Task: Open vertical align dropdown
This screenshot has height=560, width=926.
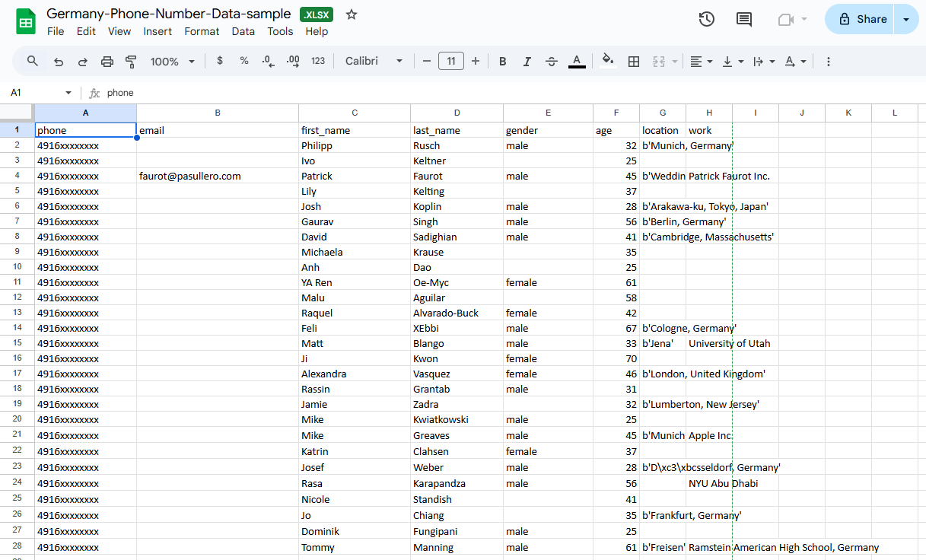Action: (x=733, y=62)
